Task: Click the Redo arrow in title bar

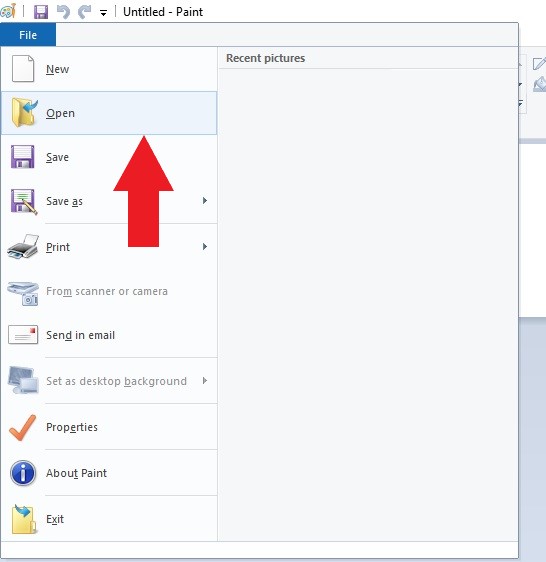Action: coord(85,12)
